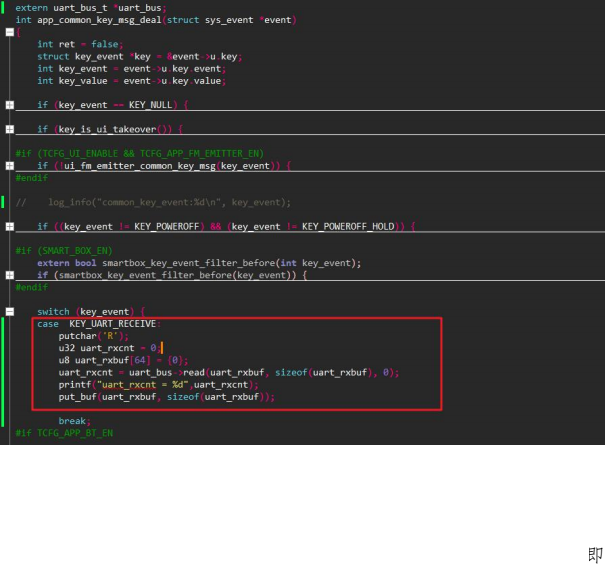Click 'u8 uart_rxbuf[64] = {0};' line
Image resolution: width=606 pixels, height=566 pixels.
click(x=123, y=360)
